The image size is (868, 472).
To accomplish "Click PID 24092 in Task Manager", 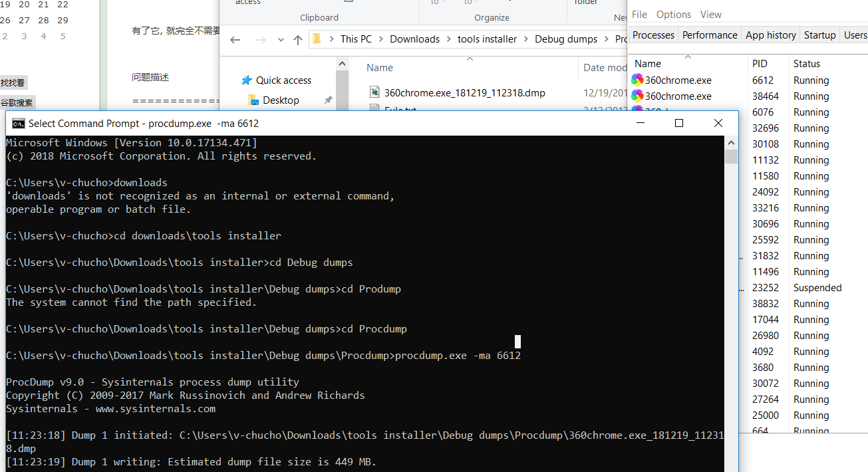I will point(765,192).
